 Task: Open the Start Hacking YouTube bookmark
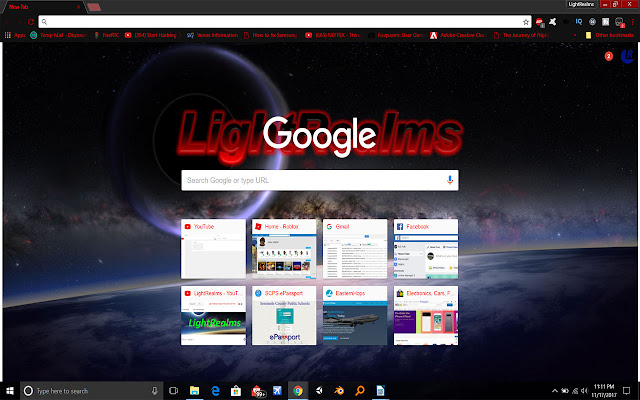pos(151,36)
